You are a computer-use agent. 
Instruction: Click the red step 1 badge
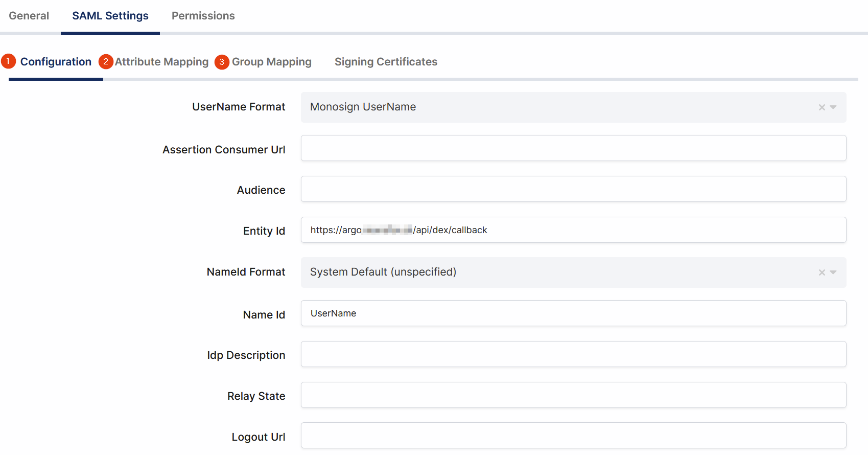[x=8, y=61]
